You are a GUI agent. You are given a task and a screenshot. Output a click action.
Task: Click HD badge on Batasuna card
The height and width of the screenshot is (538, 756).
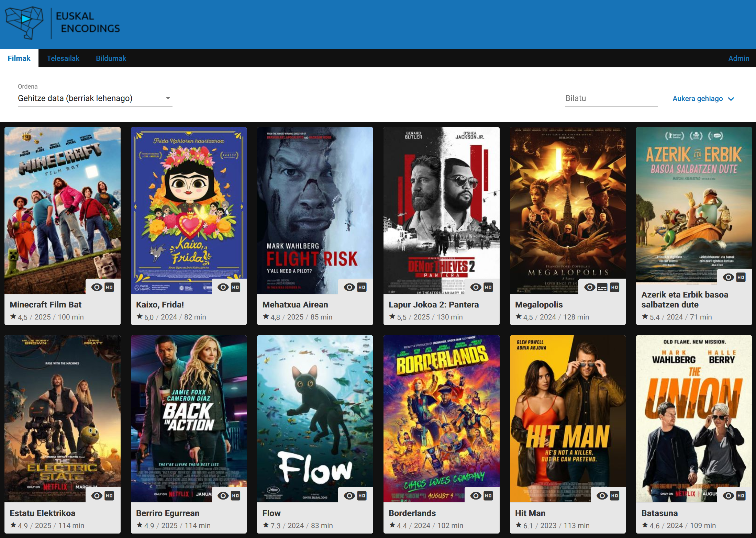[x=741, y=496]
